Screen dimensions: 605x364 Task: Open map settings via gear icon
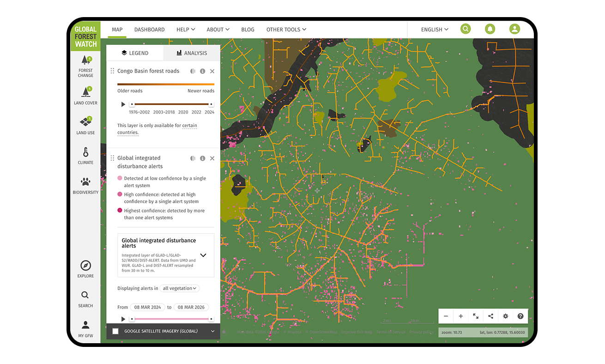[x=505, y=316]
